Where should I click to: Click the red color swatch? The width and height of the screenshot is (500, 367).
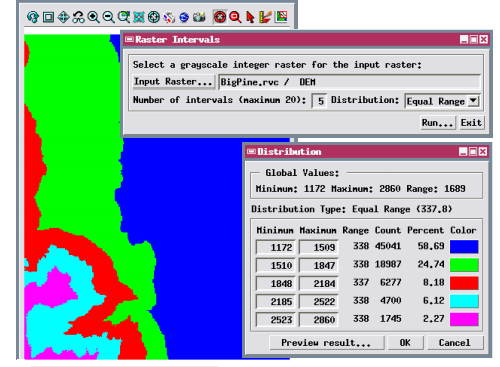tap(464, 283)
